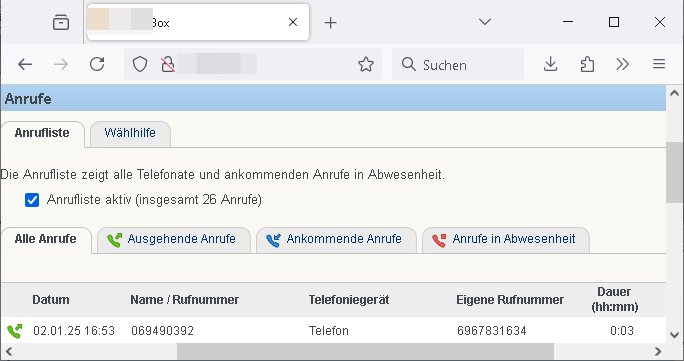Click the horizontal scrollbar right arrow
Screen dimensions: 684x361
(x=658, y=351)
